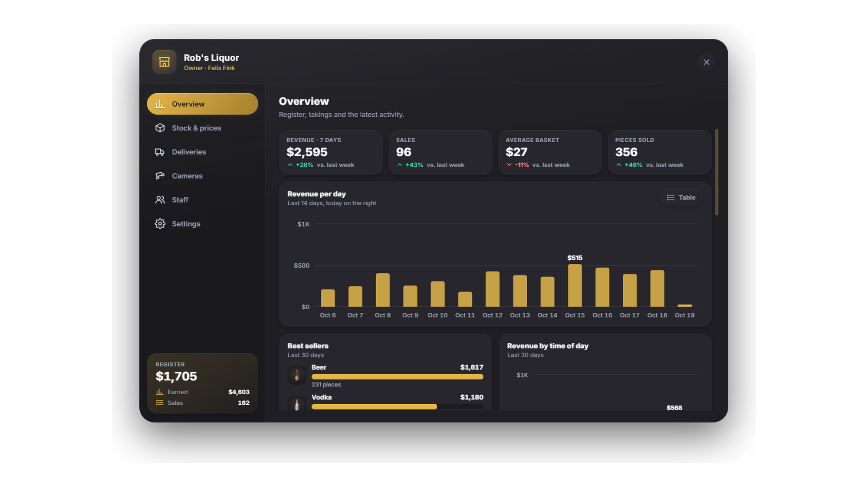Click the Deliveries truck icon
This screenshot has height=488, width=868.
pos(160,152)
